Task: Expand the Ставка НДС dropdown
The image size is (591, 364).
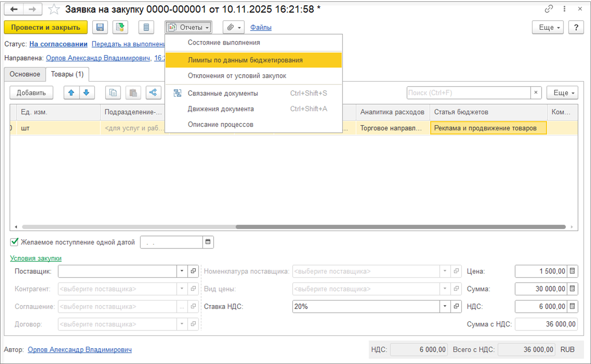Action: coord(445,306)
